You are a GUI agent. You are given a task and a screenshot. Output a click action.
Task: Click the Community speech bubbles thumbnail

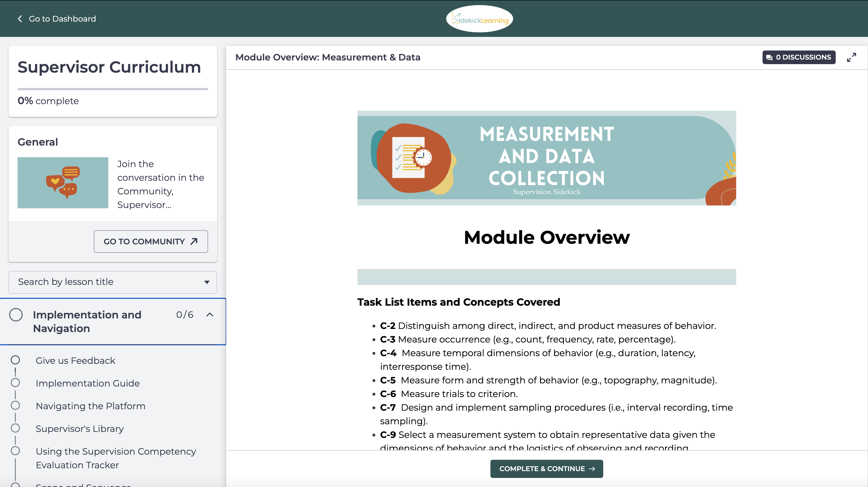click(x=63, y=183)
